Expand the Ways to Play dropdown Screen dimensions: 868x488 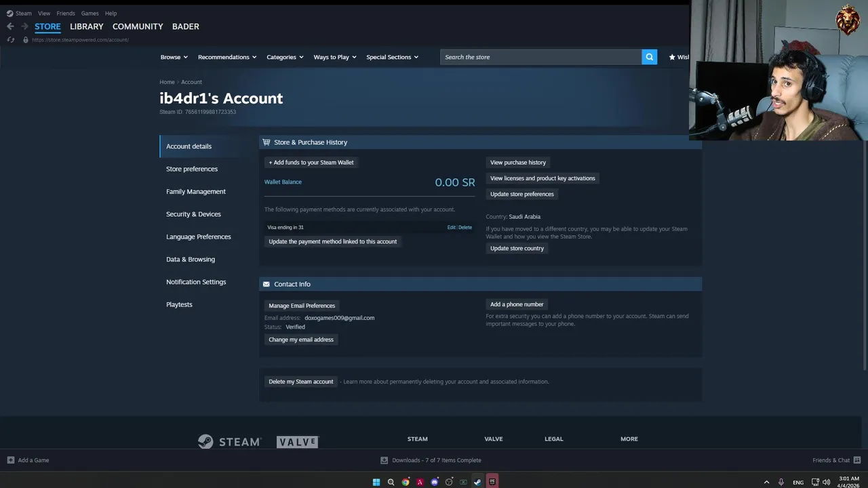335,57
